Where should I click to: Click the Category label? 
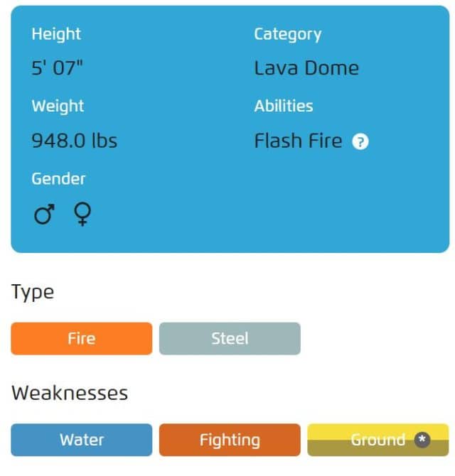point(287,34)
